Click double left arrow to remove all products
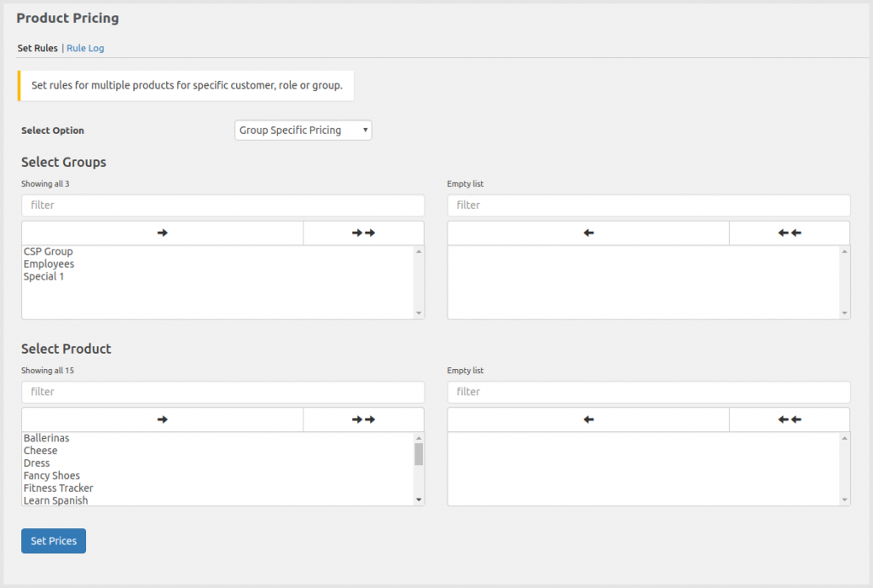Viewport: 873px width, 588px height. tap(789, 419)
